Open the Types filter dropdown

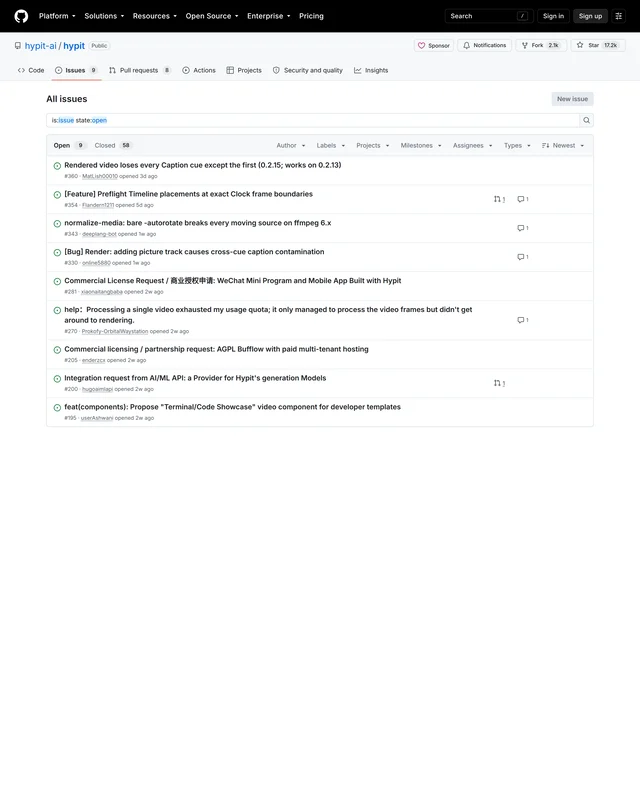pyautogui.click(x=517, y=145)
